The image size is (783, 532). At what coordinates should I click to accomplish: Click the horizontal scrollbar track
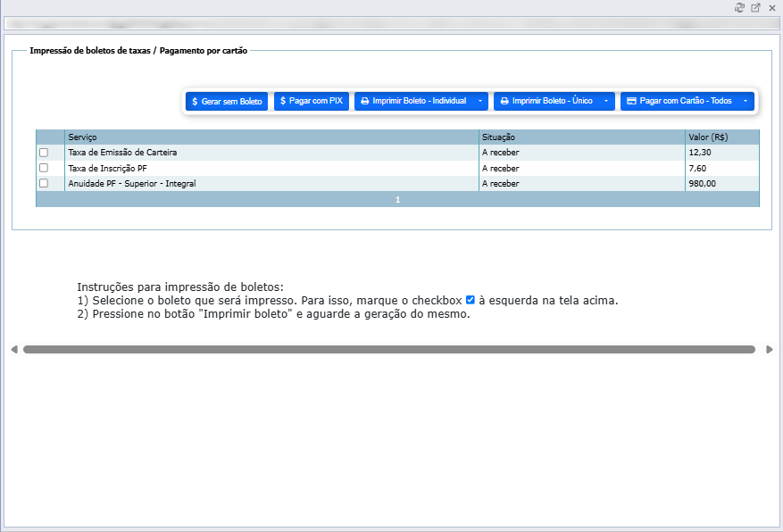(389, 349)
